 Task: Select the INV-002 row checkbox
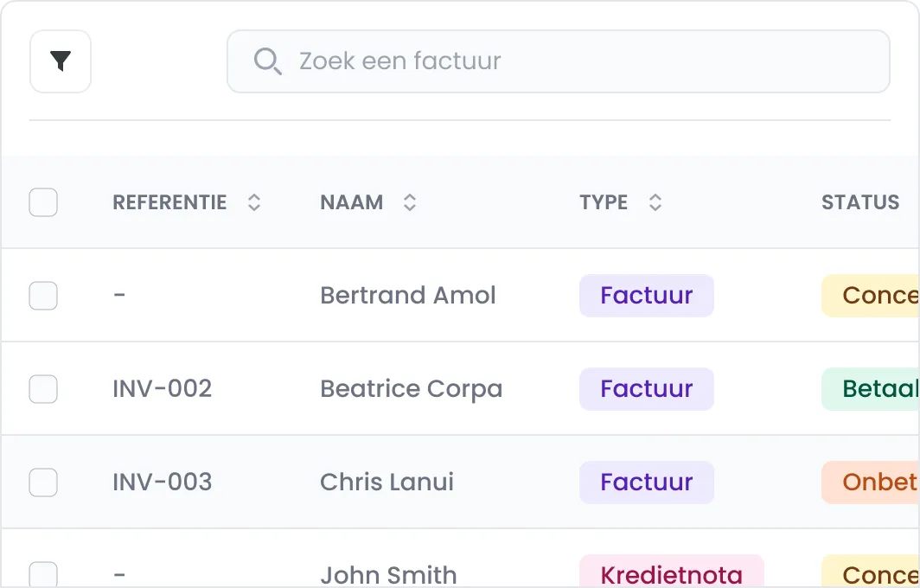[x=43, y=389]
